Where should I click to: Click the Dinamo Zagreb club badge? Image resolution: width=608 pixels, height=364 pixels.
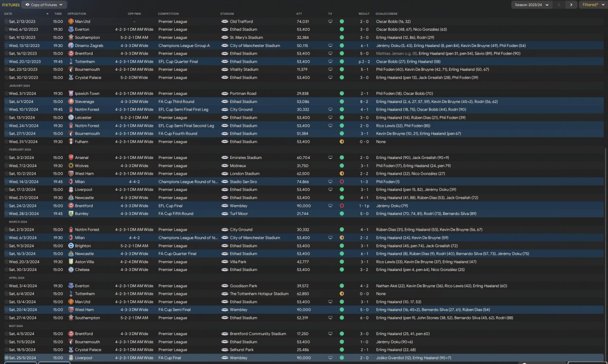pyautogui.click(x=70, y=46)
